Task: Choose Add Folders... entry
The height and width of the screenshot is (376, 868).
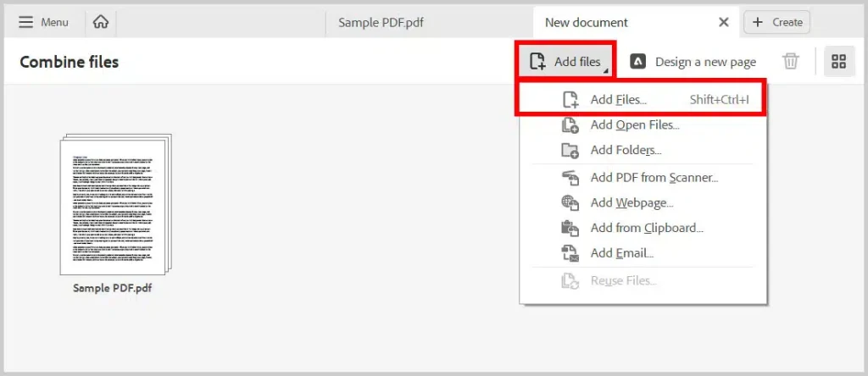Action: pyautogui.click(x=643, y=150)
